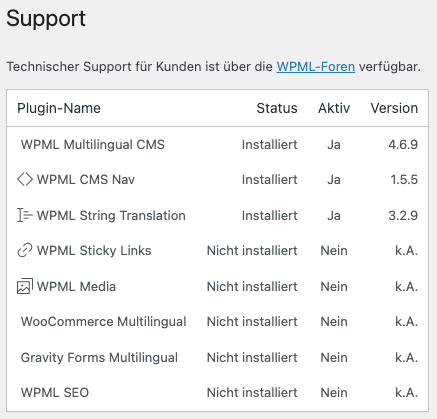Click the String Translation text icon
The height and width of the screenshot is (419, 437).
pyautogui.click(x=25, y=215)
